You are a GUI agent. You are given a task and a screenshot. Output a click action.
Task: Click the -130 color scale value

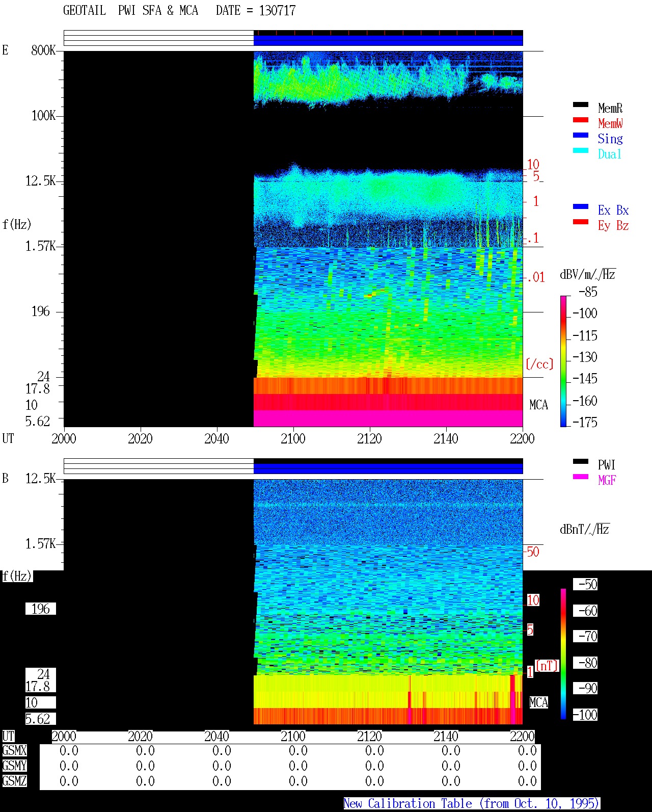pyautogui.click(x=585, y=357)
